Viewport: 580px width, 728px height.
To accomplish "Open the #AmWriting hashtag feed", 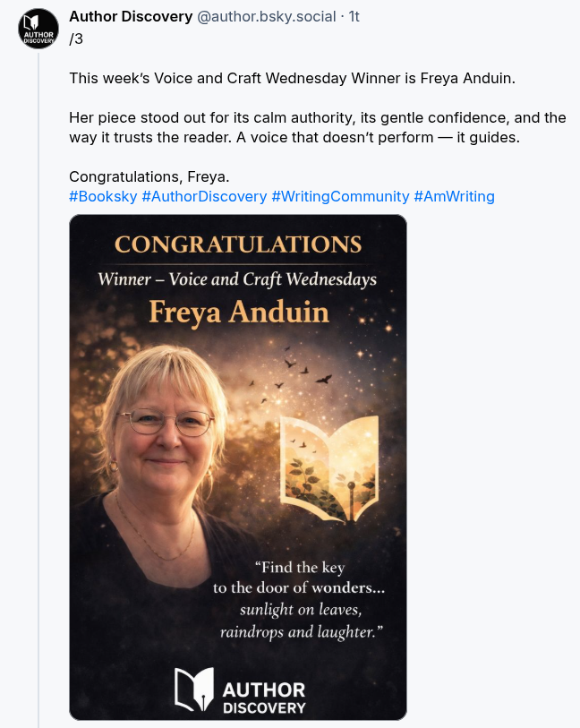I will point(454,196).
